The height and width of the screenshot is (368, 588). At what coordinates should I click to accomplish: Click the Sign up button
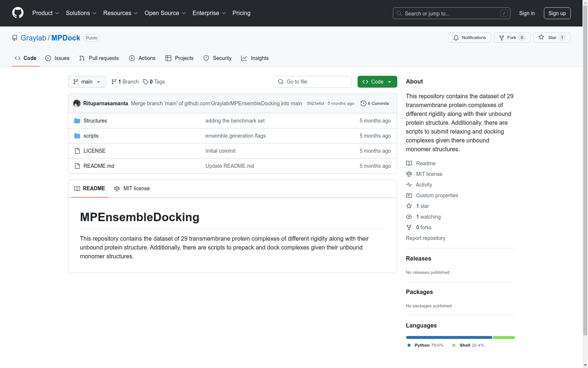pos(557,13)
